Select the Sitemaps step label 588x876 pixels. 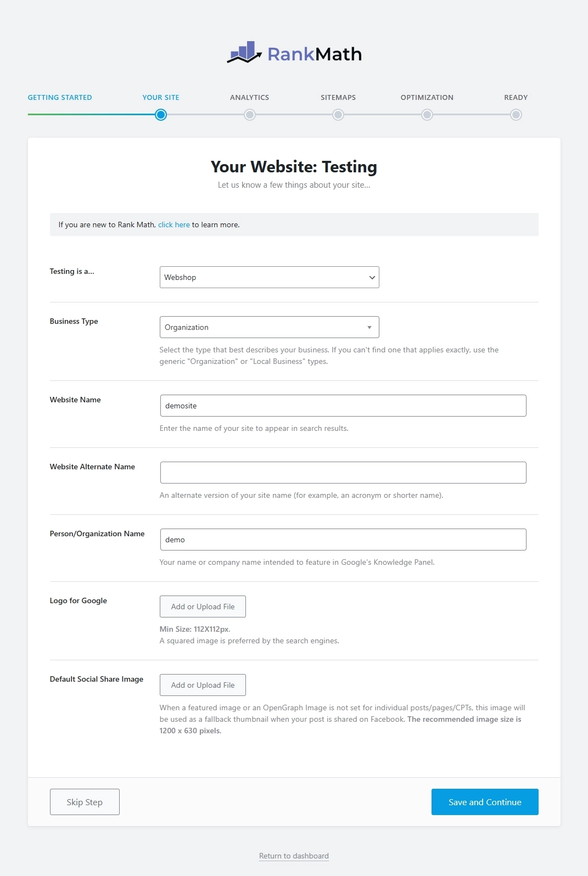338,98
